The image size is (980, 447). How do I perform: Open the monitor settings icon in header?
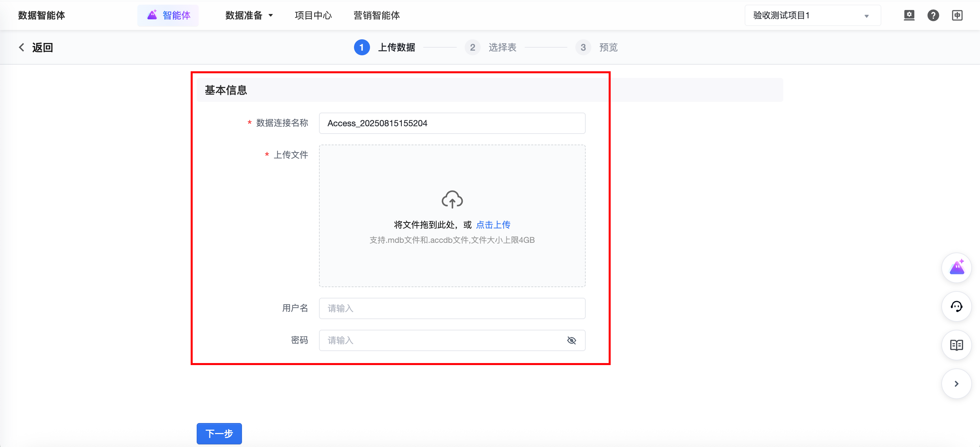[x=909, y=15]
